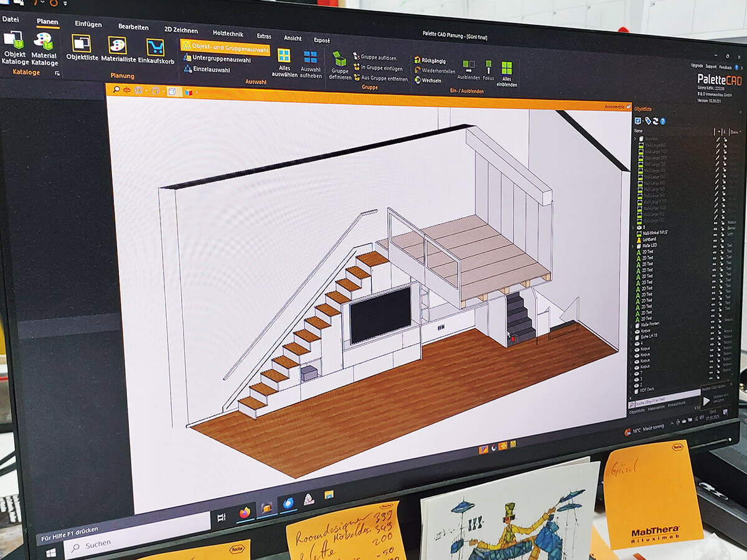
Task: Open the Material Kataloge browser
Action: (44, 49)
